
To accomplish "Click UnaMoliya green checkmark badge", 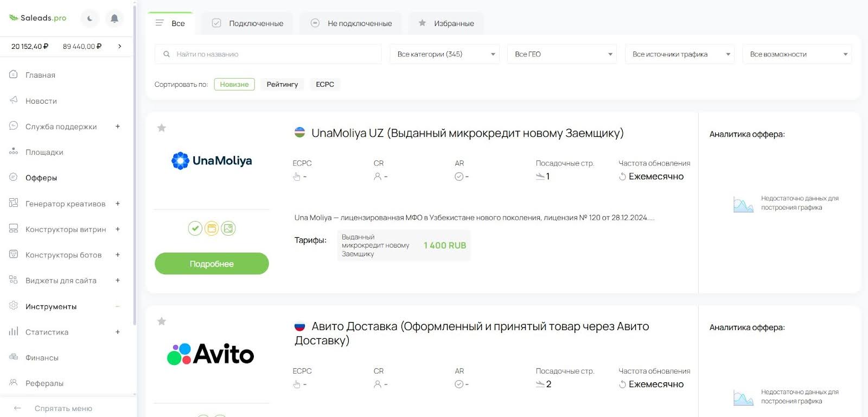I will tap(195, 229).
